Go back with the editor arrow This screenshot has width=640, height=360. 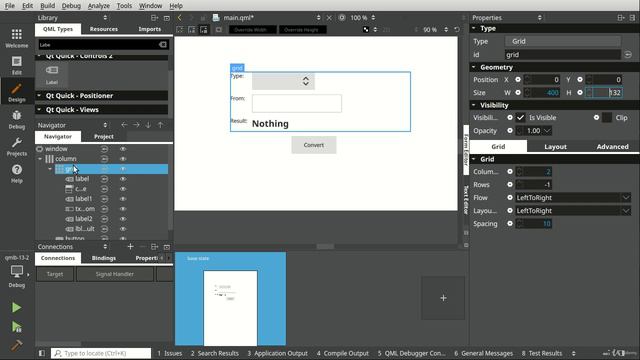pos(180,18)
